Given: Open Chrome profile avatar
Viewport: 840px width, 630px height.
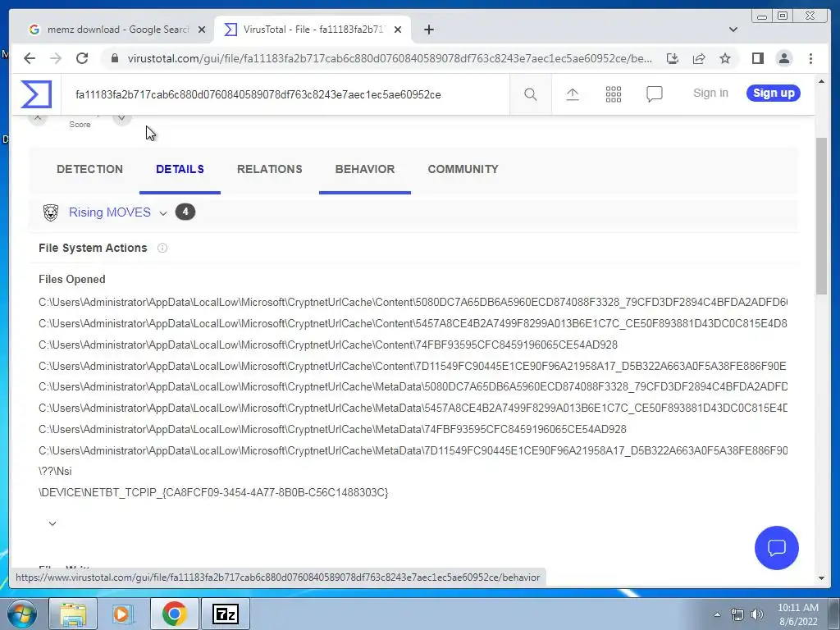Looking at the screenshot, I should point(783,58).
